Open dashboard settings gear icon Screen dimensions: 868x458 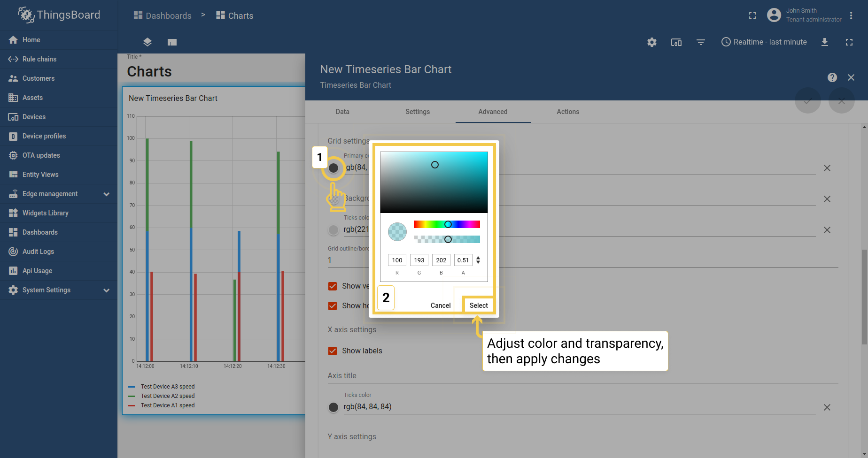coord(652,42)
